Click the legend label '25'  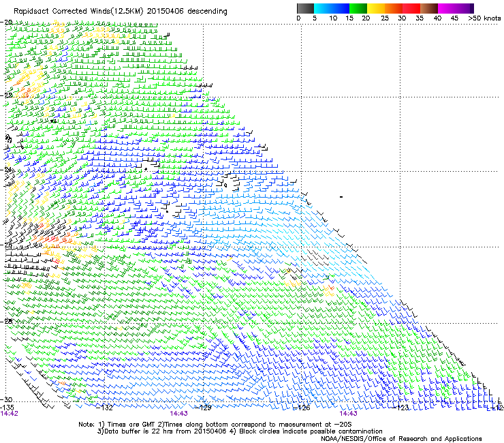pos(385,18)
